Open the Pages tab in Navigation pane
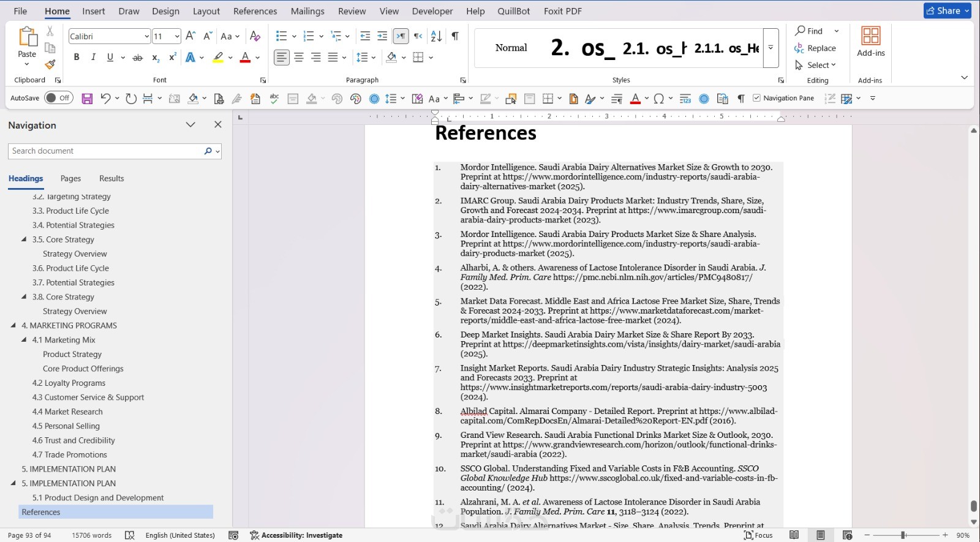This screenshot has height=542, width=980. pos(70,178)
